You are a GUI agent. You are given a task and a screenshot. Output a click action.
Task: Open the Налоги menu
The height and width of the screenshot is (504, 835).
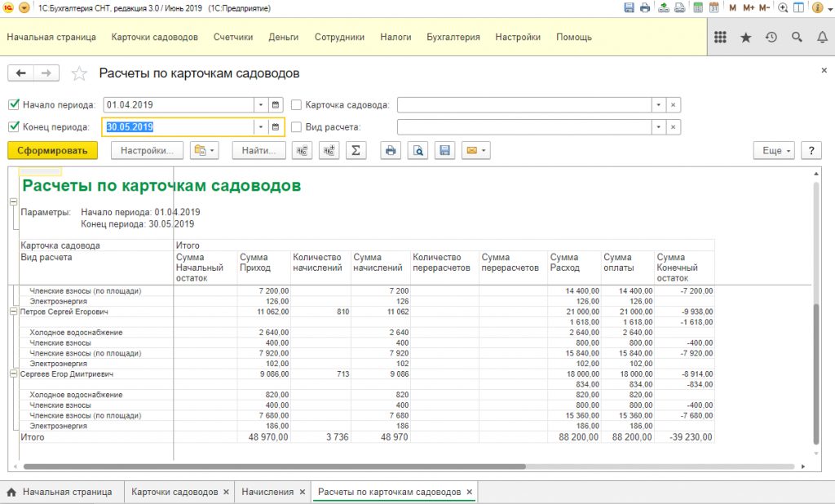click(395, 38)
